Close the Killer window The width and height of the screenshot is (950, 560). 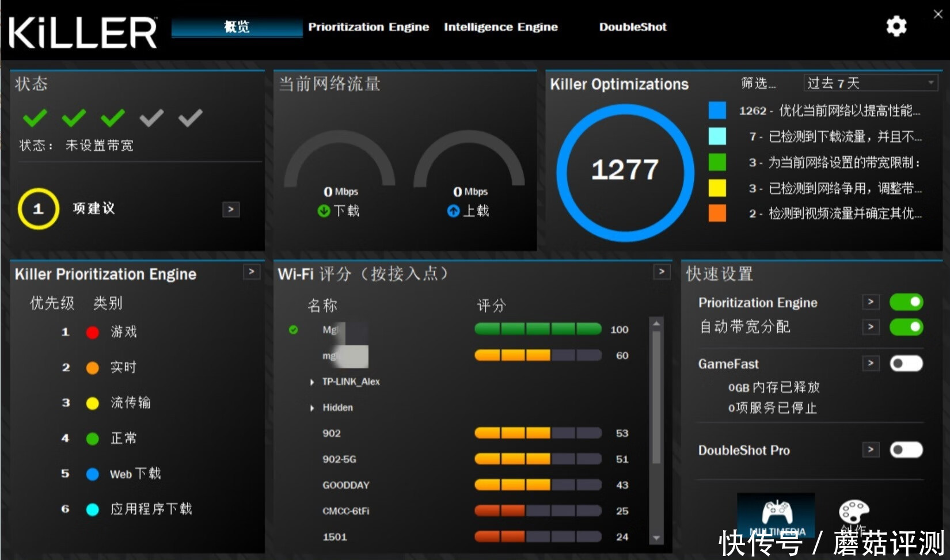[x=938, y=14]
